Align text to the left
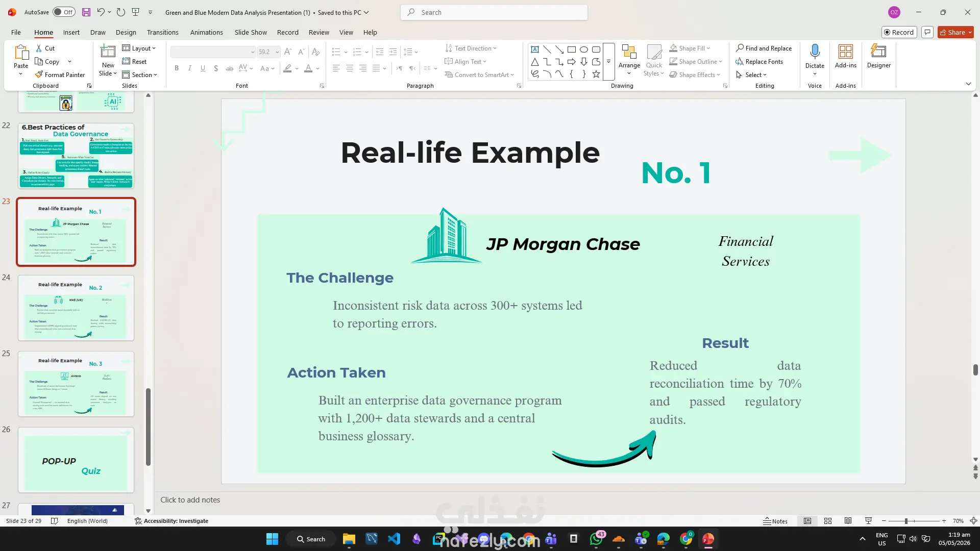 (336, 68)
